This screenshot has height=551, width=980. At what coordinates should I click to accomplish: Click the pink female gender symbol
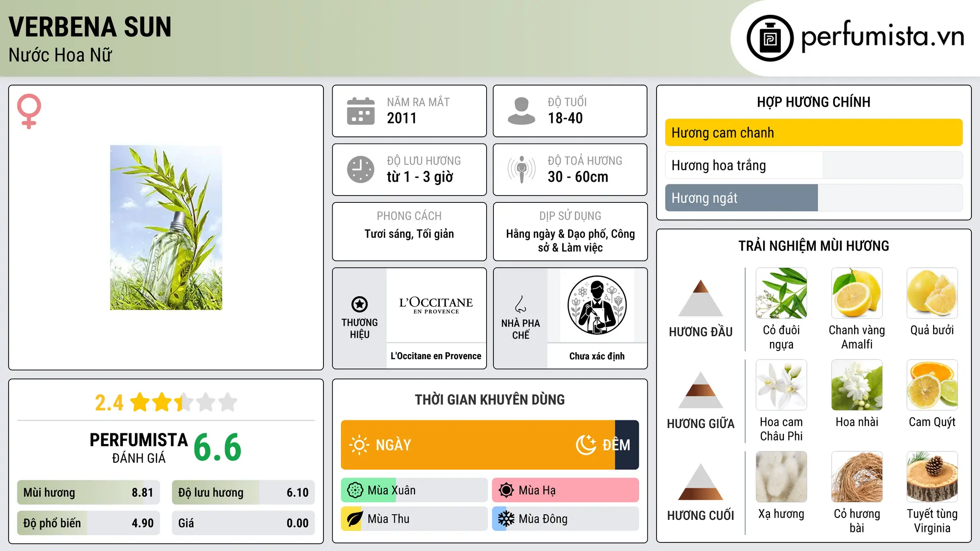[29, 111]
